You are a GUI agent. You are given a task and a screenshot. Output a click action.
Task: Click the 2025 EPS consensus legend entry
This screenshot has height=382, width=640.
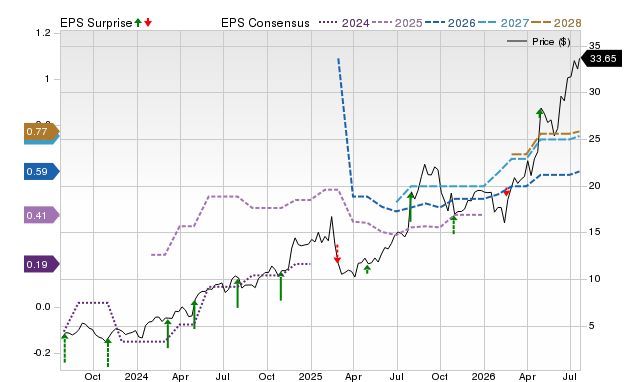click(x=397, y=23)
